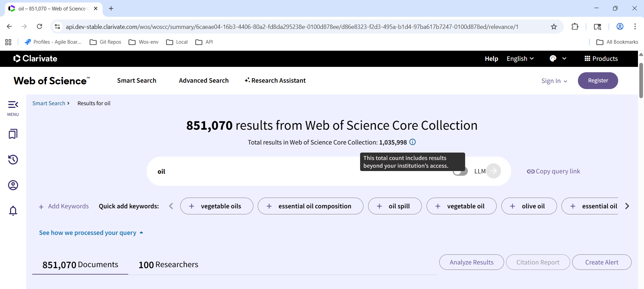This screenshot has width=644, height=289.
Task: Click Analyze Results
Action: (472, 262)
